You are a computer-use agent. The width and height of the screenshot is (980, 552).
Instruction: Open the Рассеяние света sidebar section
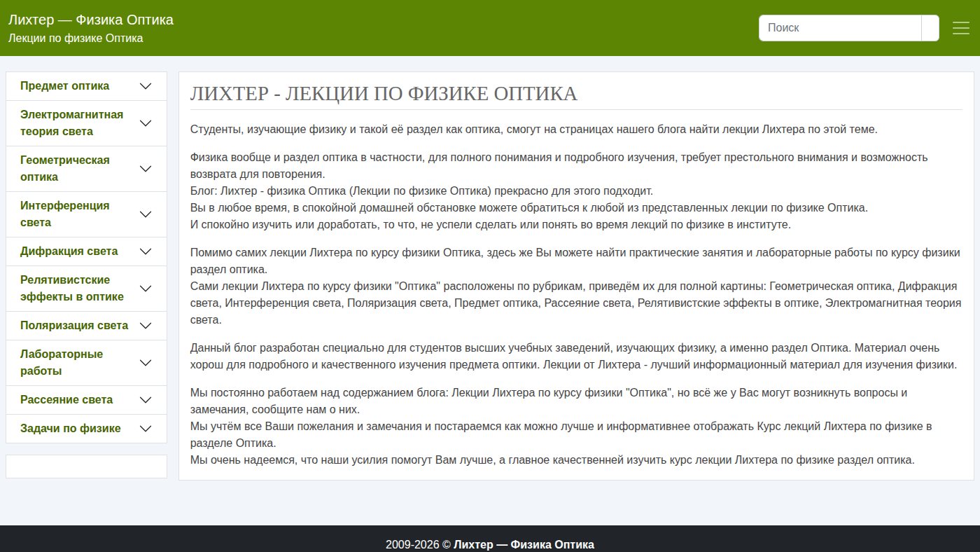point(86,400)
